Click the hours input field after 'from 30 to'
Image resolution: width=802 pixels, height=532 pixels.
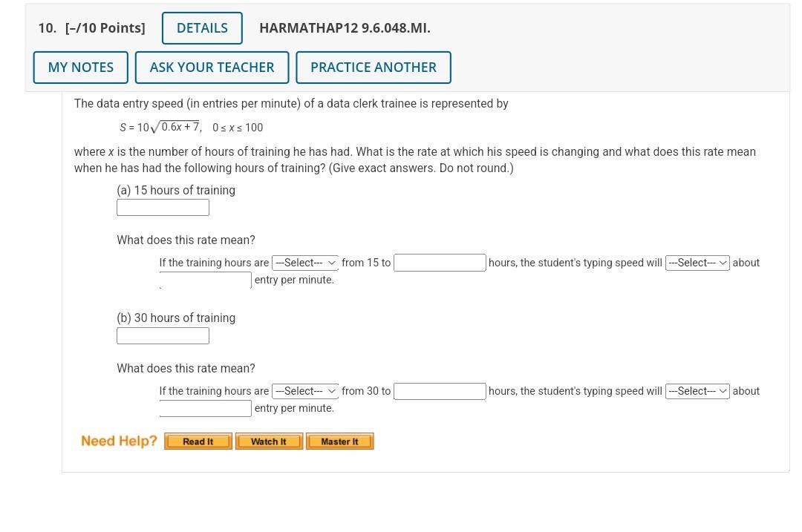[x=439, y=390]
